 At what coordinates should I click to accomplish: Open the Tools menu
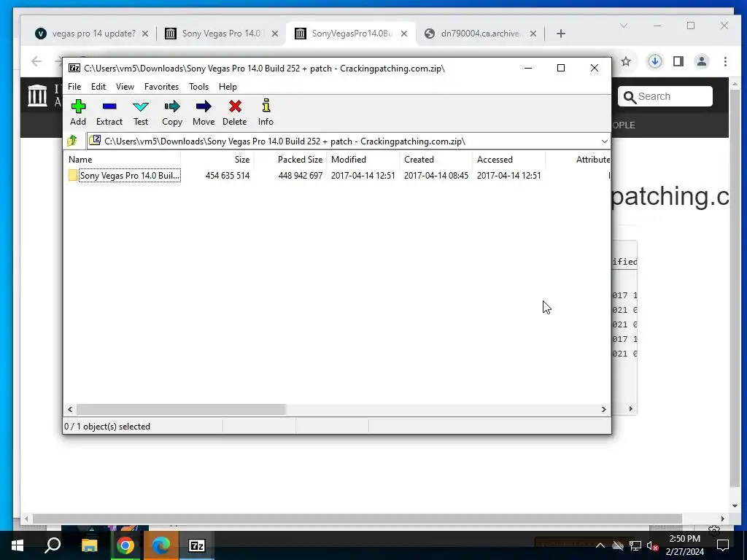point(198,87)
